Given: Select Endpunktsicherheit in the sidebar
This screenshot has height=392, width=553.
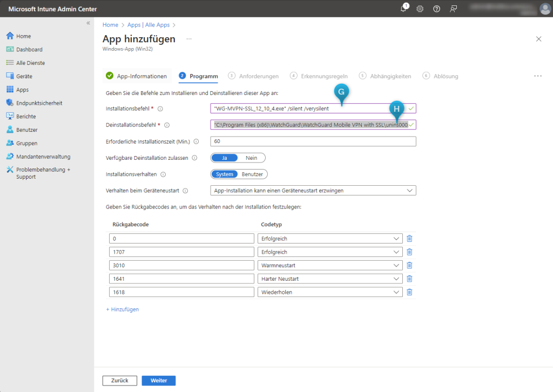Looking at the screenshot, I should coord(36,103).
